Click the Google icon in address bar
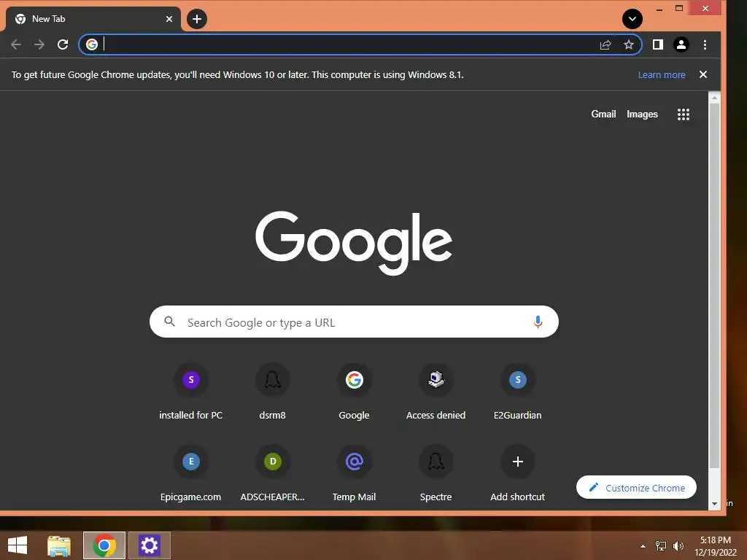 pos(92,44)
